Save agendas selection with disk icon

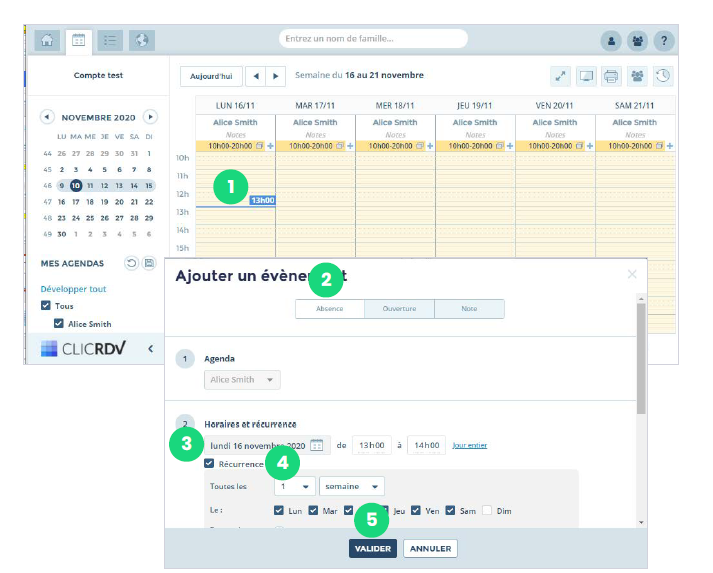(150, 263)
